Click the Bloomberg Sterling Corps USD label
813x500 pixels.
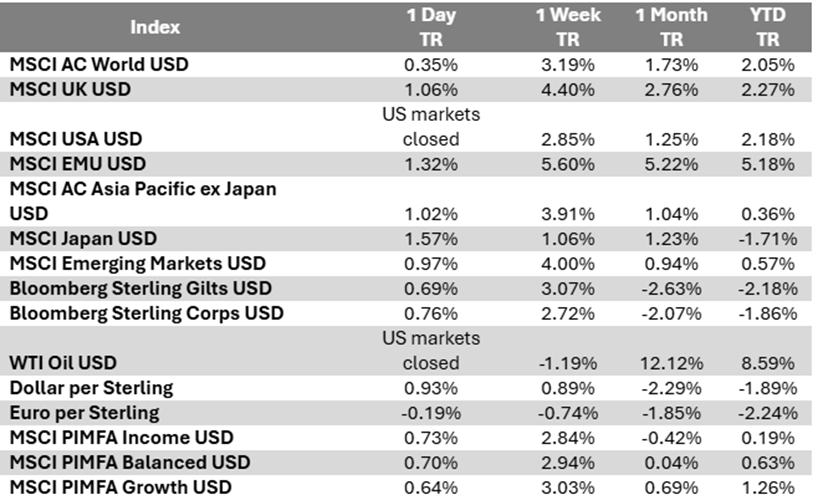(x=147, y=313)
